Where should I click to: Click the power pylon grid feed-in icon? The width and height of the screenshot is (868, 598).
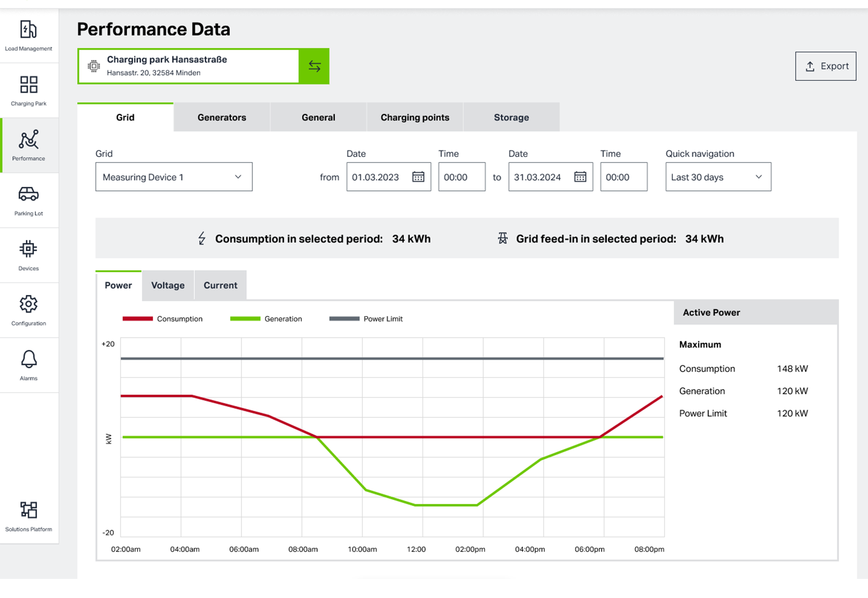tap(503, 239)
